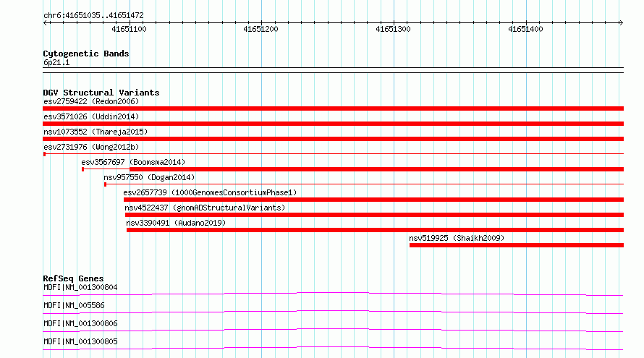Click the right arrow end of the ruler

click(621, 23)
